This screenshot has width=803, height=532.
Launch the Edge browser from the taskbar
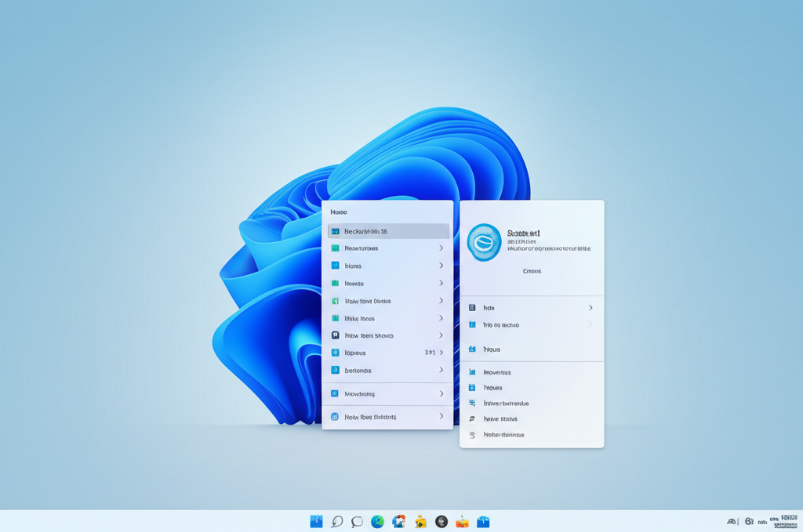(x=378, y=521)
